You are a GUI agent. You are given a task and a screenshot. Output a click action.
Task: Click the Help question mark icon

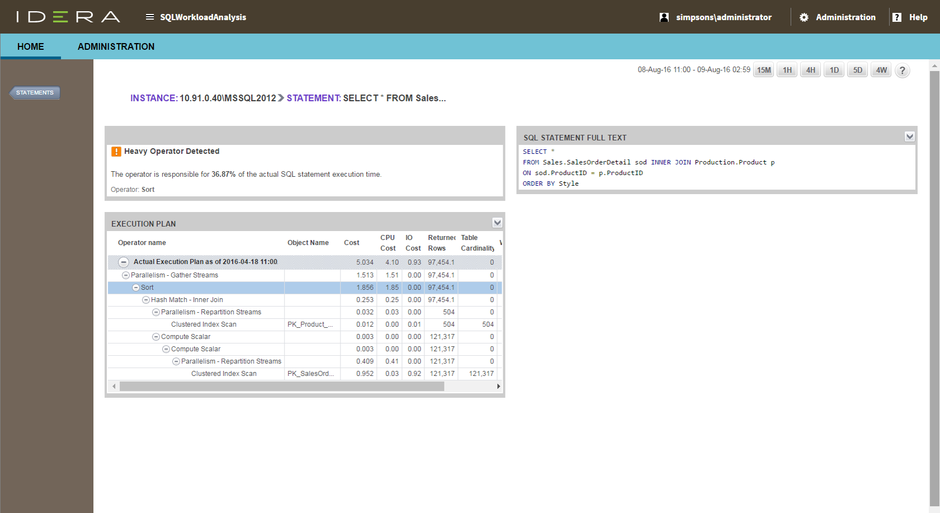tap(897, 17)
